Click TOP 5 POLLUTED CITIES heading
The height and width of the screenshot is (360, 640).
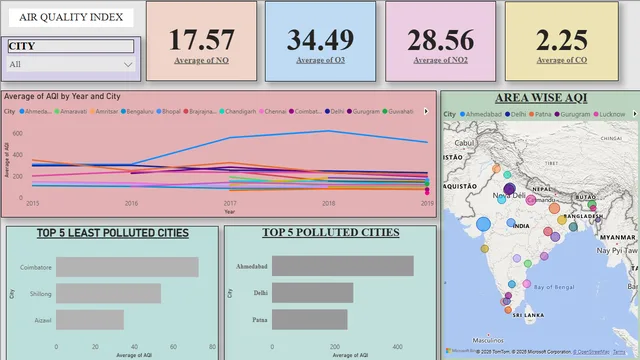click(331, 232)
